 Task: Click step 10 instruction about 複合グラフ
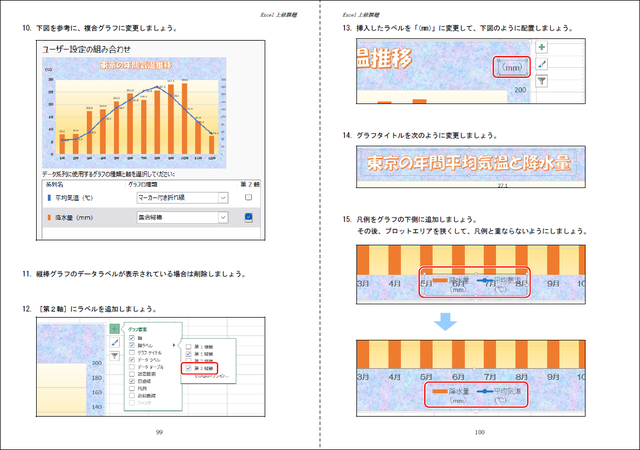tap(106, 28)
